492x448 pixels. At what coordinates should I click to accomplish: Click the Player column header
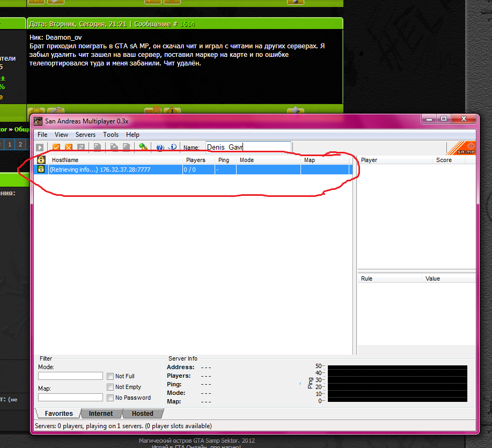tap(395, 160)
